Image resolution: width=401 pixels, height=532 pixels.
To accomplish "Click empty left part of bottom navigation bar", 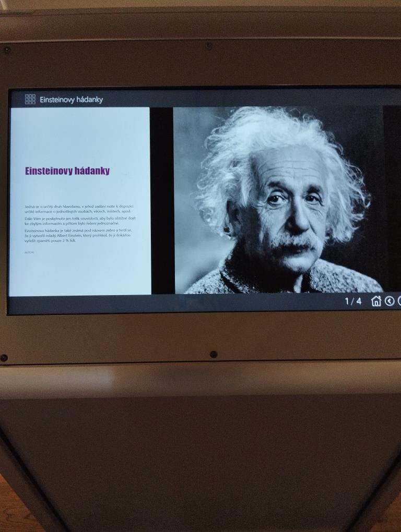I will 157,303.
